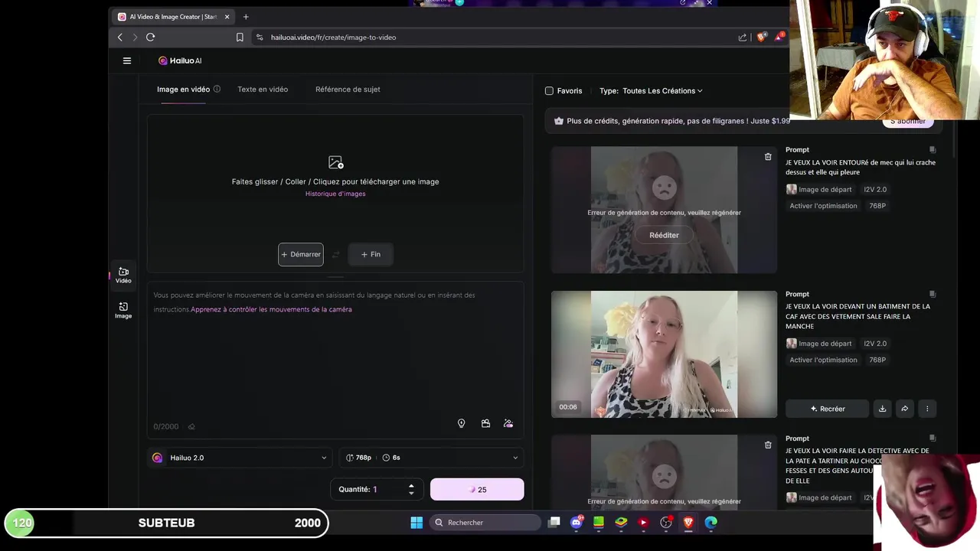
Task: Open camera movement control learn link
Action: click(271, 309)
